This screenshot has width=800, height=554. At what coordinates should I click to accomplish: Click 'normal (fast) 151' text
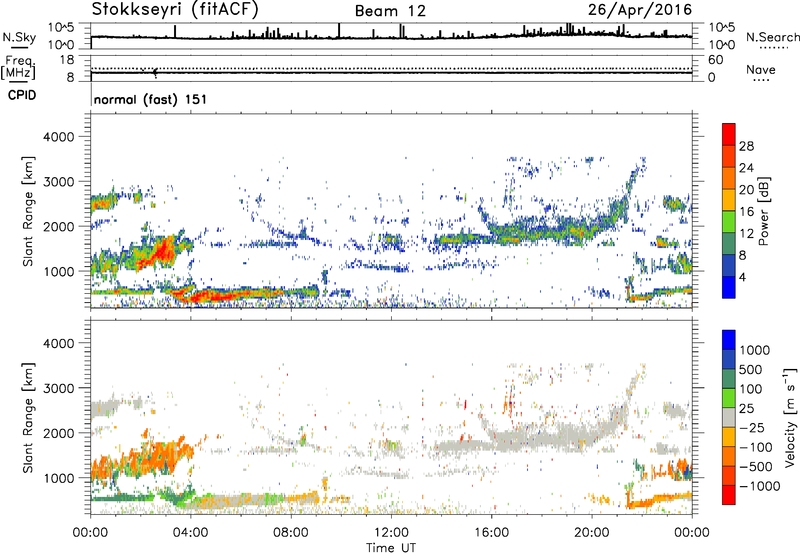(x=151, y=99)
